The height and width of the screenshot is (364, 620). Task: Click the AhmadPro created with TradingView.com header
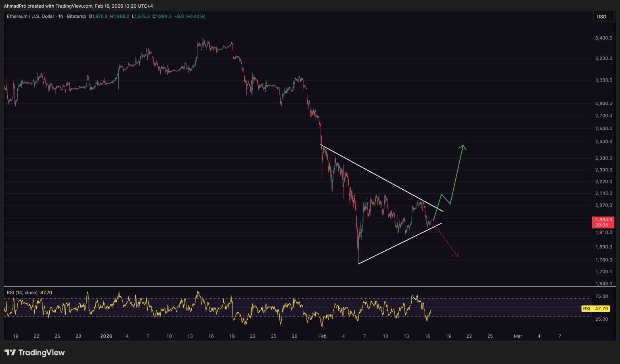click(78, 6)
